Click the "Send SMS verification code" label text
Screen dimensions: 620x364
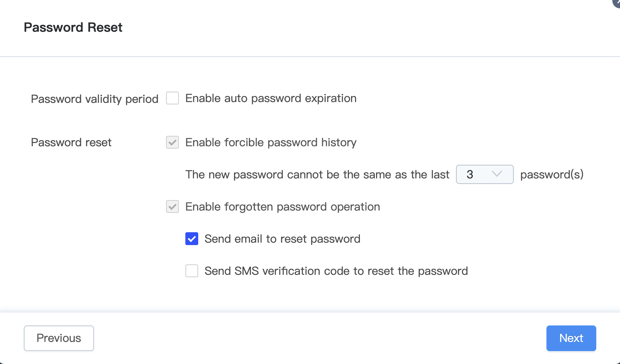tap(336, 271)
